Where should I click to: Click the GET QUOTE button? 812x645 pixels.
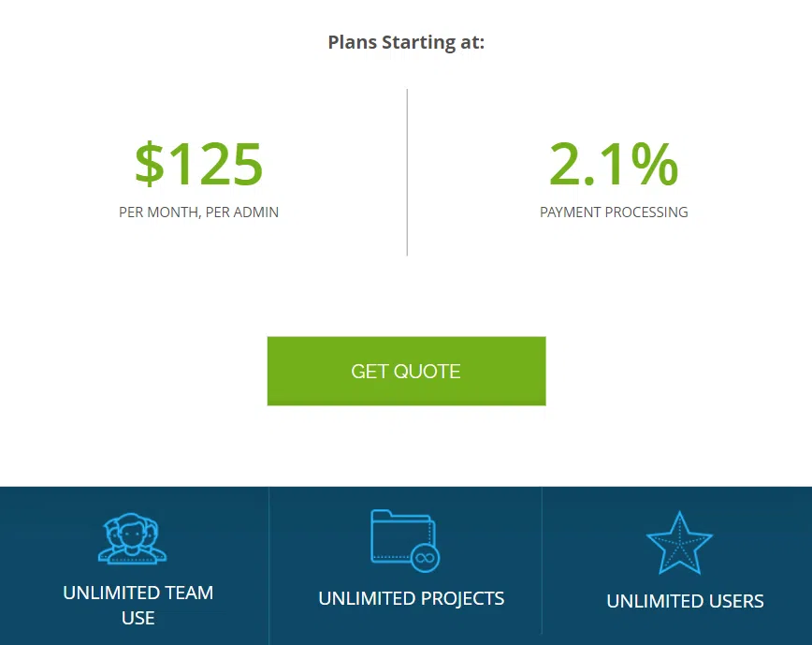(406, 371)
